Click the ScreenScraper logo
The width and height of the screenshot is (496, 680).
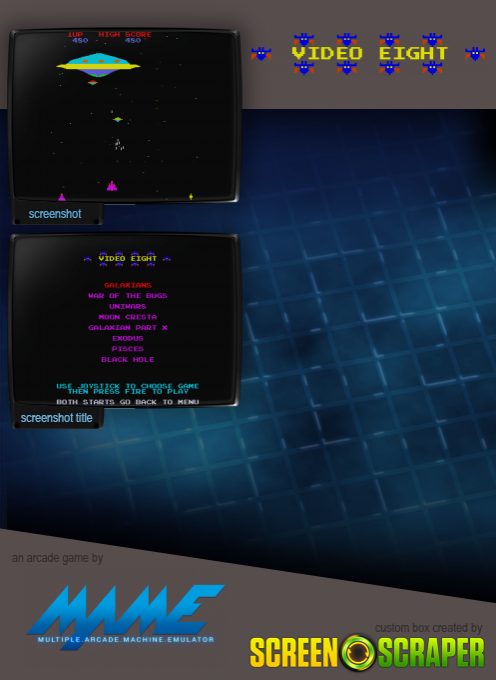pyautogui.click(x=367, y=653)
